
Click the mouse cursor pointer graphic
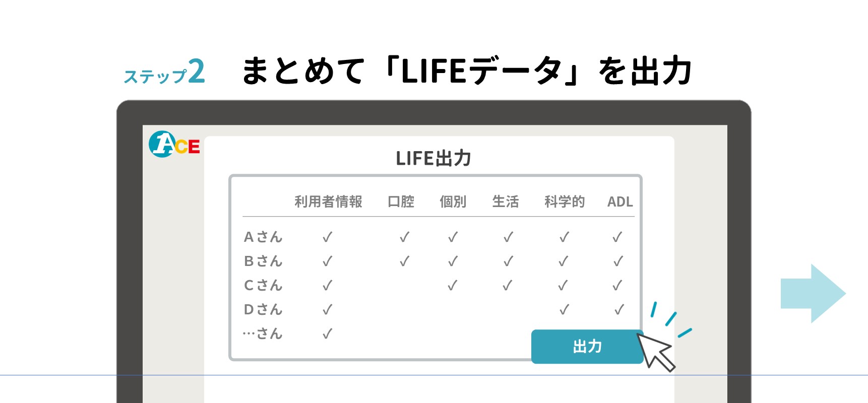[656, 352]
